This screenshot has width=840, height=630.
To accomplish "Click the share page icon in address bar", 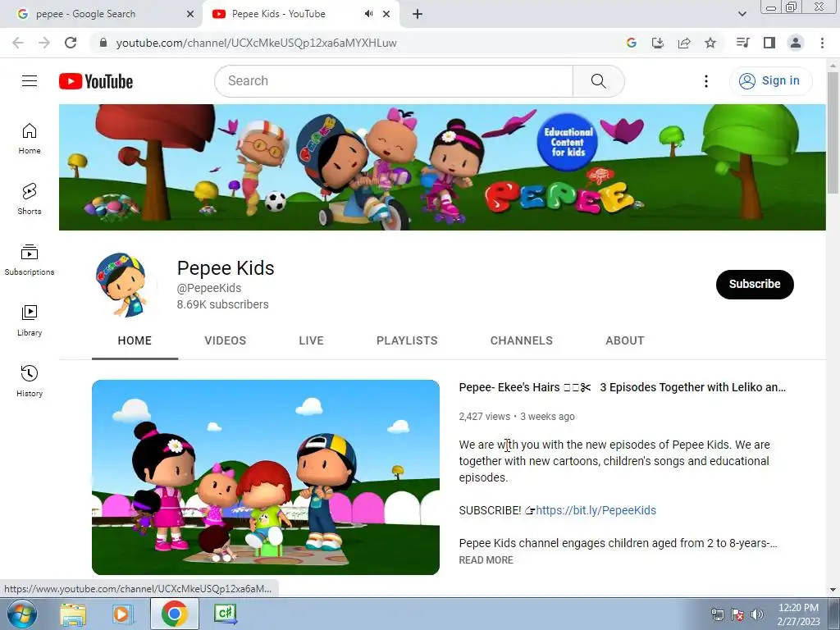I will click(x=684, y=43).
